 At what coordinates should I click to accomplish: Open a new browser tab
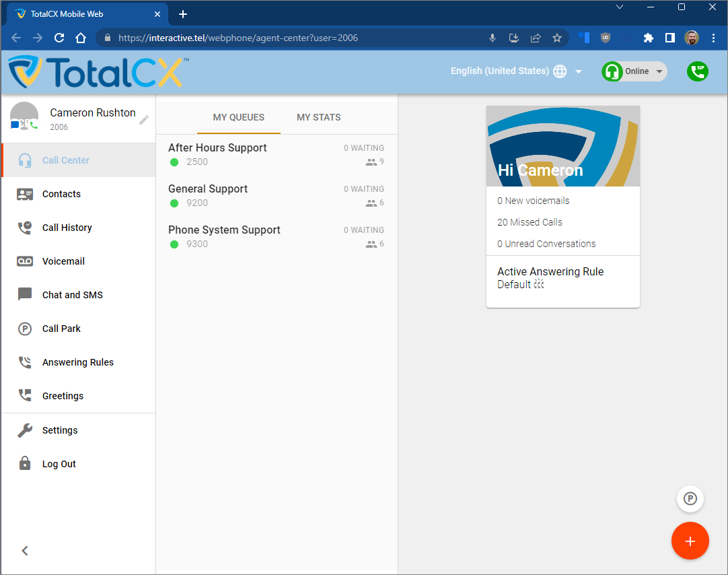coord(183,14)
